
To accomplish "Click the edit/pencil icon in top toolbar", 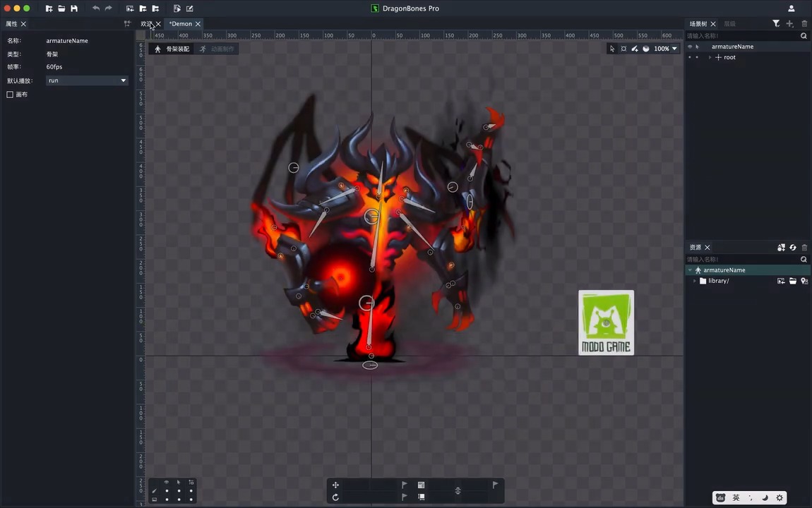I will [190, 8].
